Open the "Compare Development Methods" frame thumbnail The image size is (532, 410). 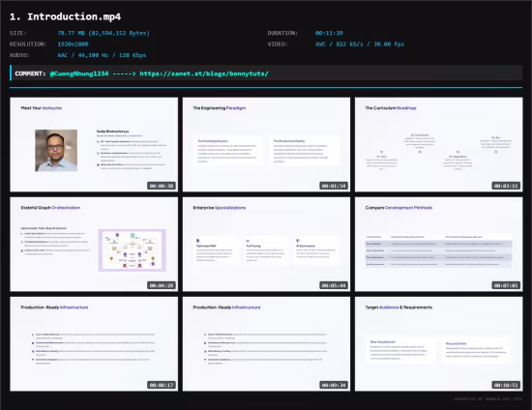439,245
